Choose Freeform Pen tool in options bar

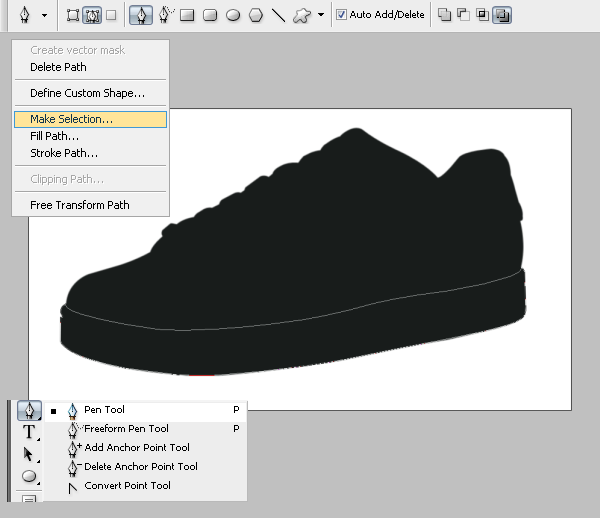coord(165,15)
